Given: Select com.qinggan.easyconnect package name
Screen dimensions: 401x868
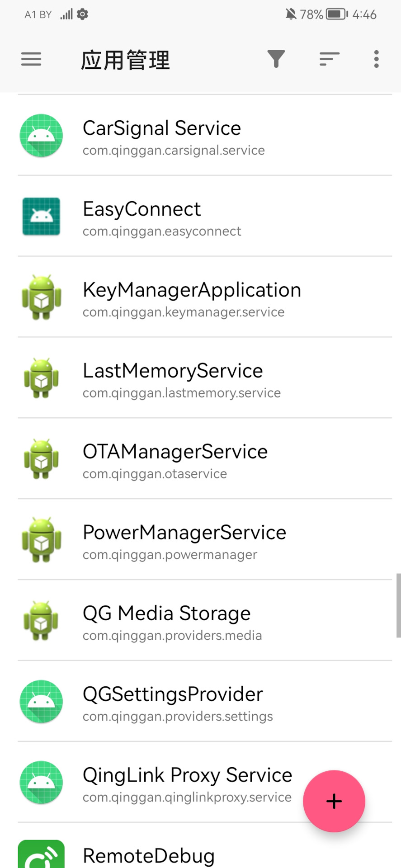Looking at the screenshot, I should pyautogui.click(x=162, y=231).
